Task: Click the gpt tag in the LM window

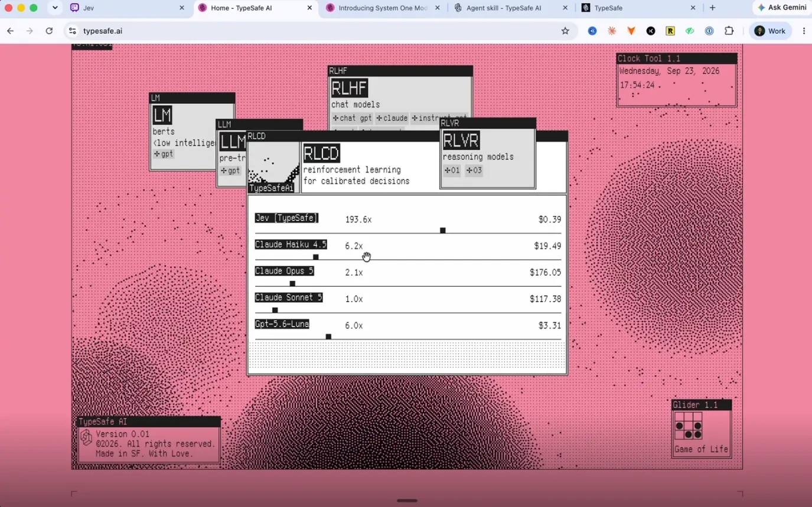Action: [x=164, y=154]
